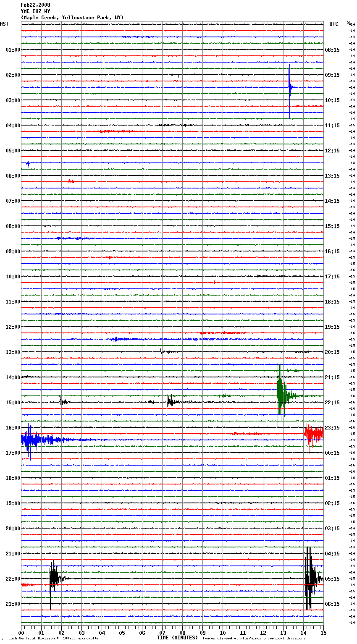Click the "04:15" UTC row label
The width and height of the screenshot is (357, 644).
click(332, 554)
